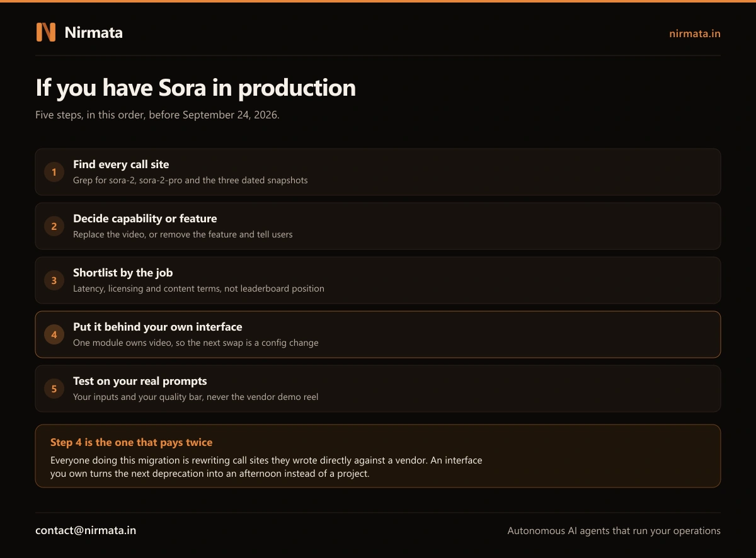
Task: Click 'One module owns video' description
Action: tap(196, 343)
